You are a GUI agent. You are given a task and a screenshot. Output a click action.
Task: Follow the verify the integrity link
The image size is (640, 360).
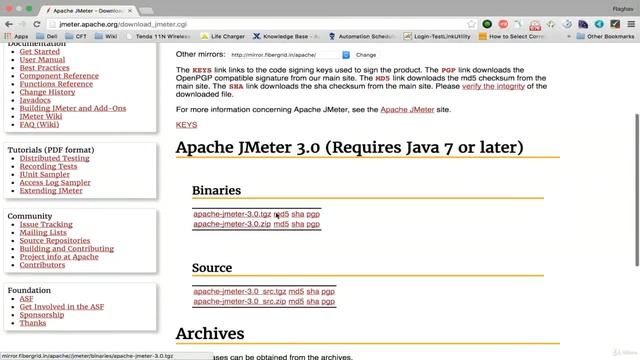493,86
